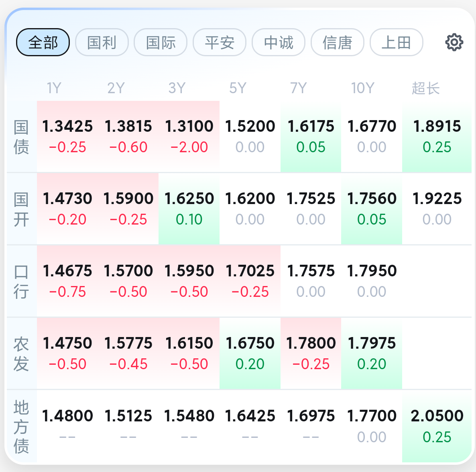
Task: Click the 国债 row label
Action: click(21, 137)
